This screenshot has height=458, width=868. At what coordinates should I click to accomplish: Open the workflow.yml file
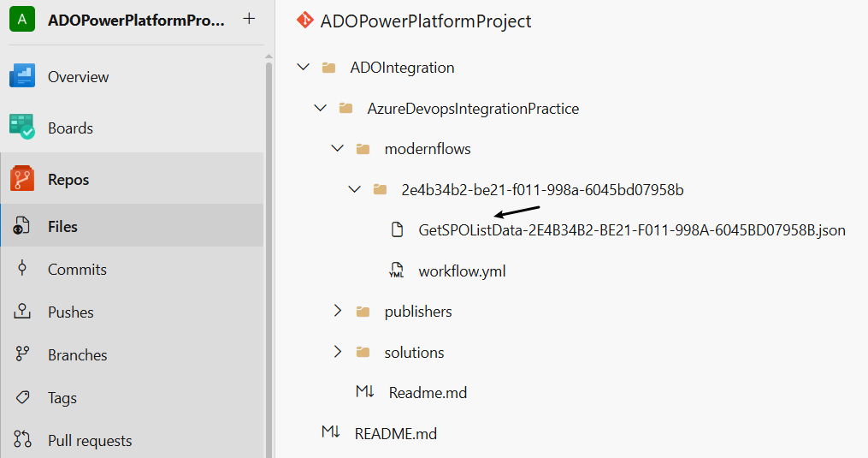coord(463,271)
